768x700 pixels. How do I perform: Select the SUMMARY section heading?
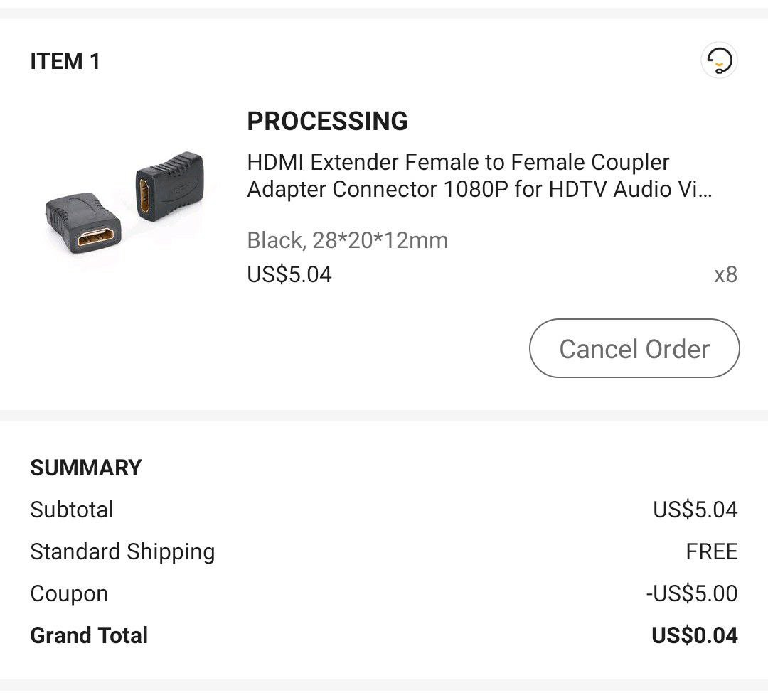[86, 468]
